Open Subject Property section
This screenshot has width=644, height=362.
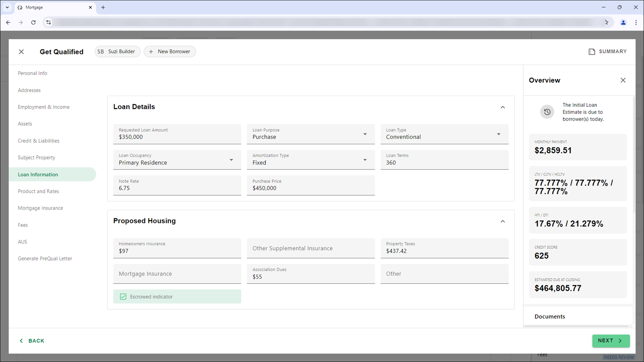[36, 157]
